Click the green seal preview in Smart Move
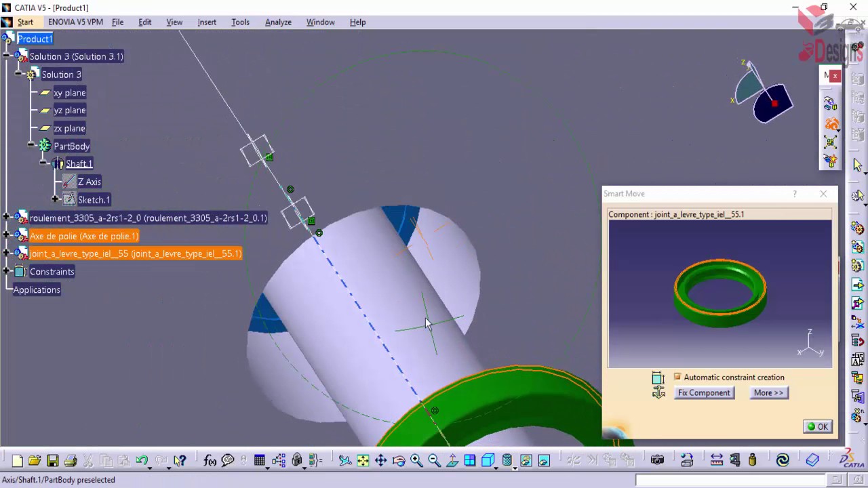 tap(720, 293)
